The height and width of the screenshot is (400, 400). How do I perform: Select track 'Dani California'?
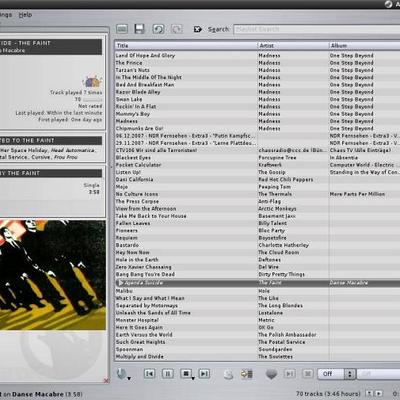pyautogui.click(x=134, y=179)
